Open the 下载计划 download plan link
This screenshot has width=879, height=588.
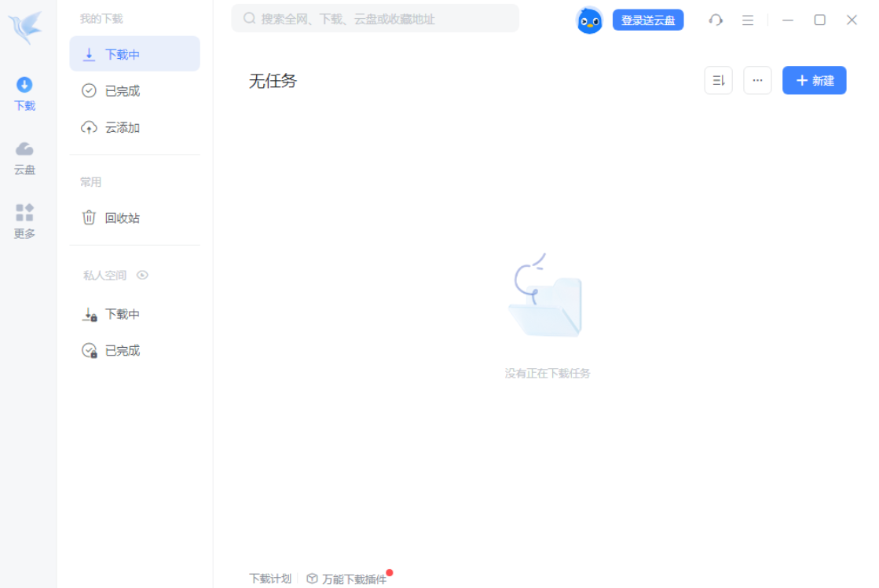[269, 579]
